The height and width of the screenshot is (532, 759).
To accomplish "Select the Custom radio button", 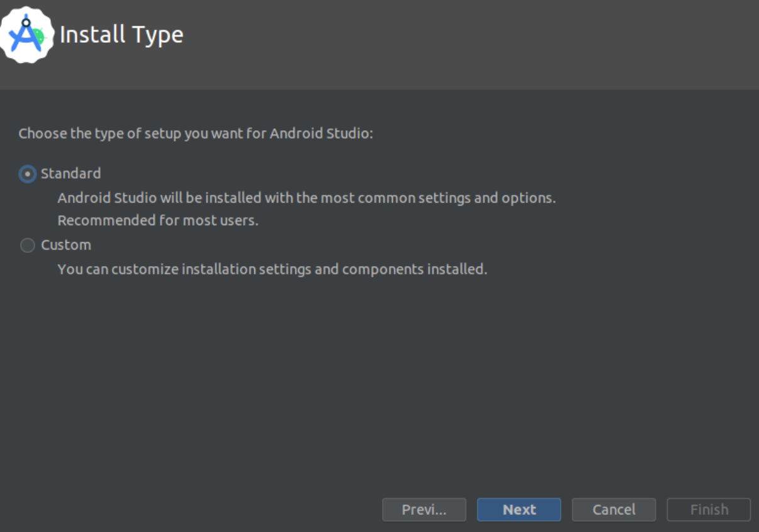I will pyautogui.click(x=28, y=245).
